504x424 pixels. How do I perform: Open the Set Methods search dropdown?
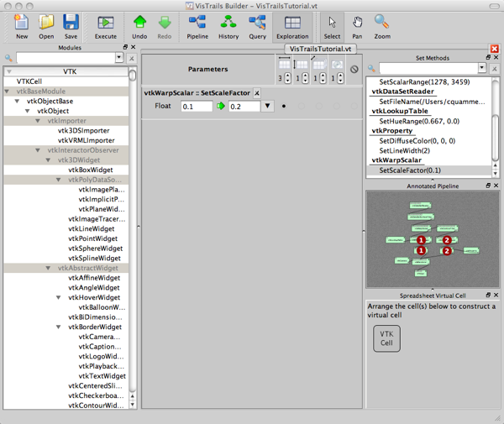(482, 68)
